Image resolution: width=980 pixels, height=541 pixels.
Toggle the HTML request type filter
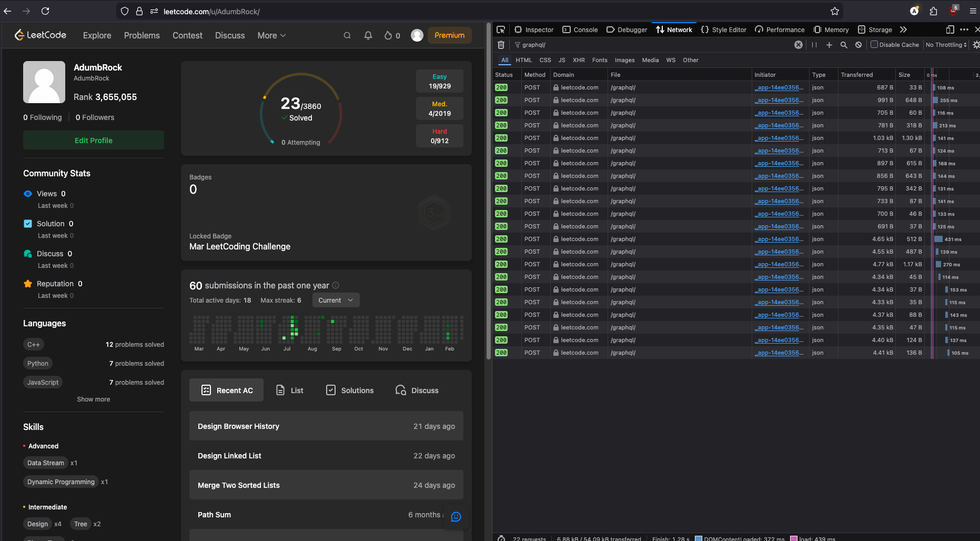click(x=524, y=60)
